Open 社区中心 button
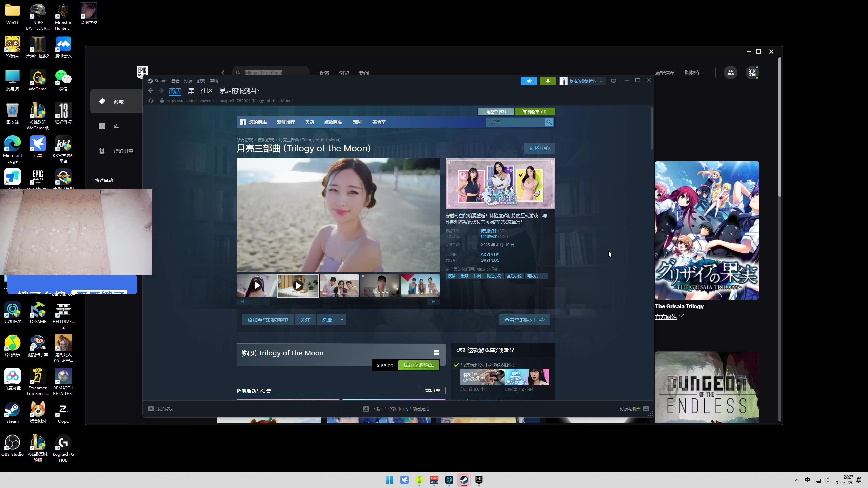The height and width of the screenshot is (488, 868). [x=539, y=148]
